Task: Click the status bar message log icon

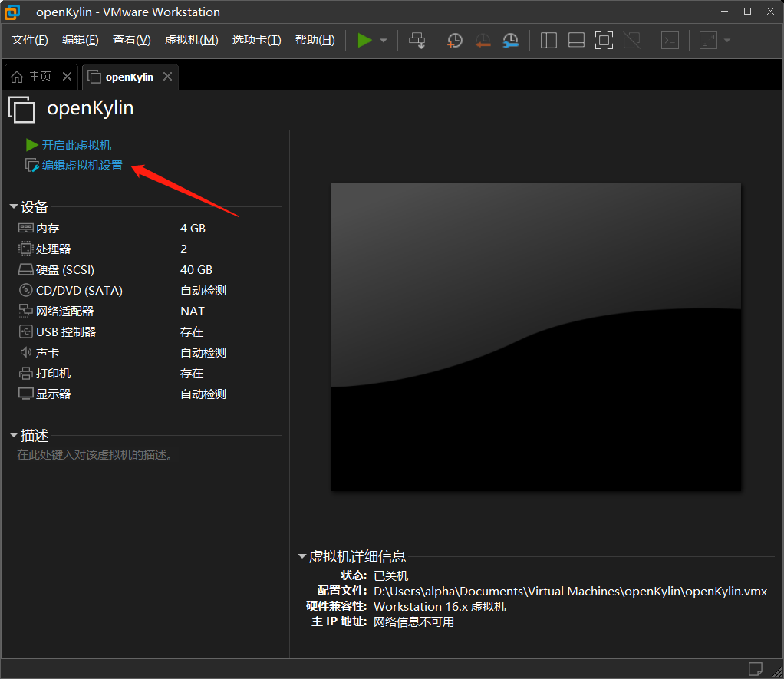Action: tap(755, 668)
